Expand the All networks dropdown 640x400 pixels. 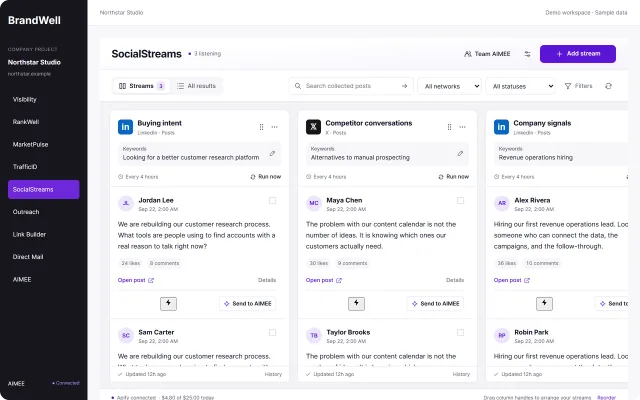pyautogui.click(x=449, y=86)
